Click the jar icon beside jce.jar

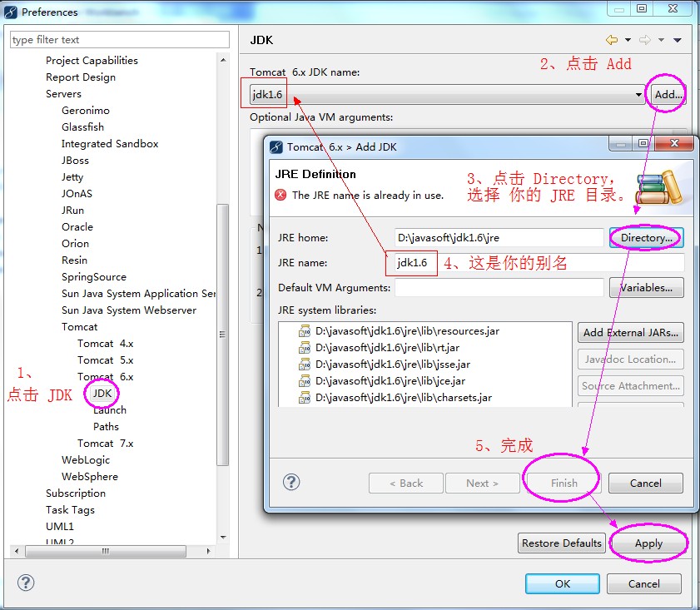pos(305,380)
